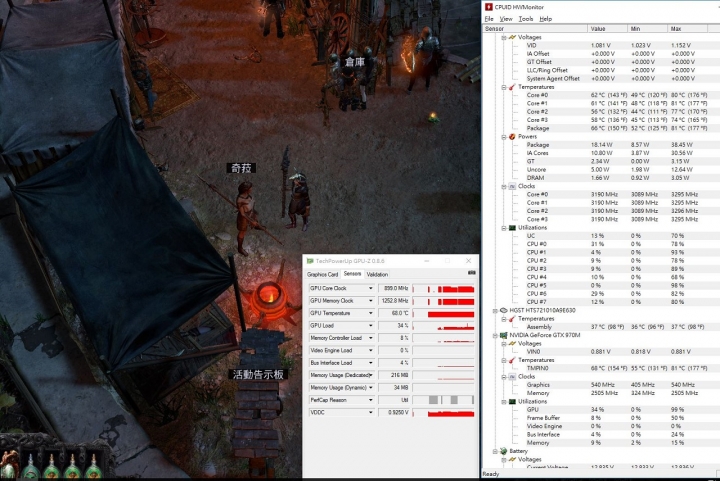The height and width of the screenshot is (481, 720).
Task: Click the Voltages lightning icon above the VID row
Action: [512, 37]
